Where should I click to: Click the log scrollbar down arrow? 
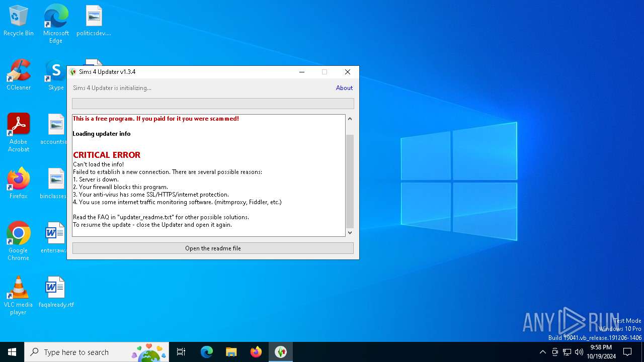[x=350, y=232]
